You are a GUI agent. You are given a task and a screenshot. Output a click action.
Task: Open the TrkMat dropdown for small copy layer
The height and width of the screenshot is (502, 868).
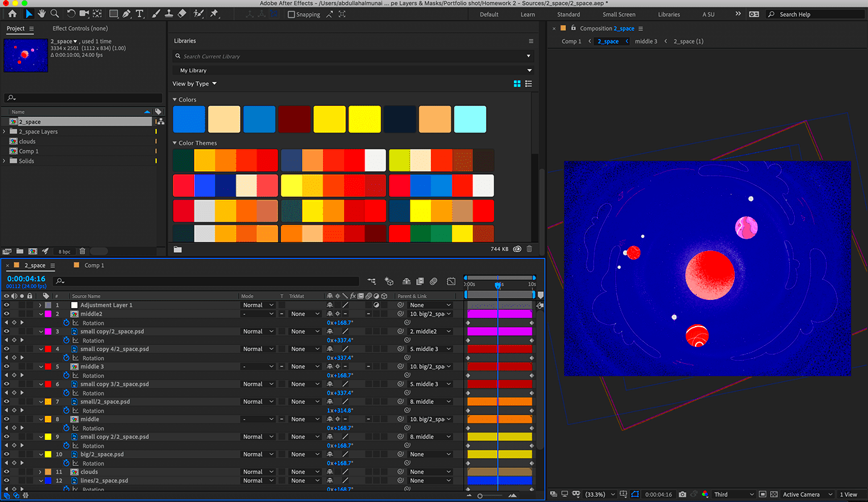tap(304, 331)
